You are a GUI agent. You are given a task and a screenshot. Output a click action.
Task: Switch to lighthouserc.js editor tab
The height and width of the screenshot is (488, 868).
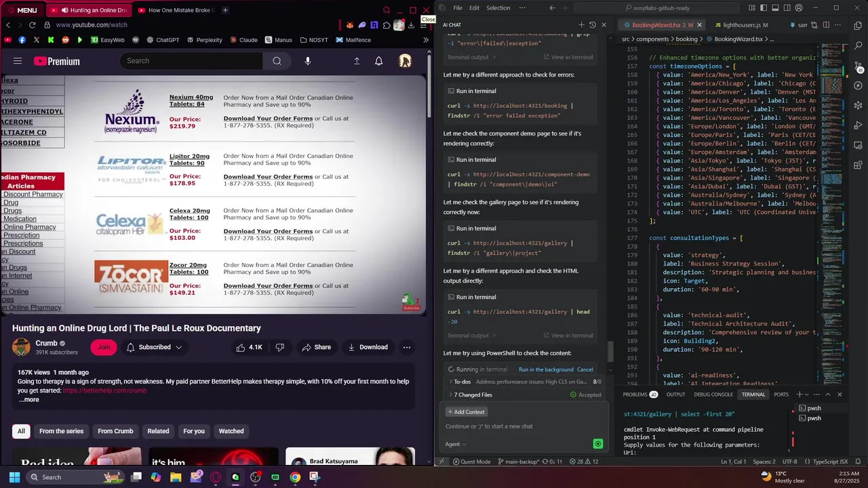[x=742, y=25]
